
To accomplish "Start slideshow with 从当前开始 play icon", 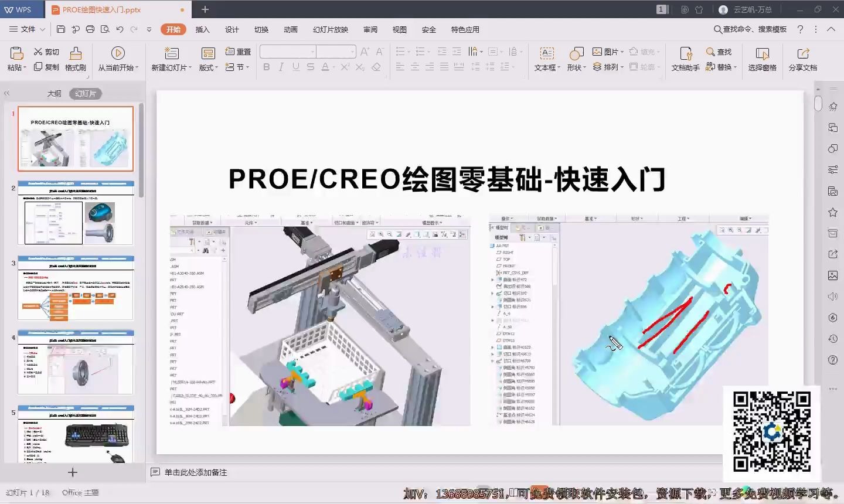I will (118, 53).
